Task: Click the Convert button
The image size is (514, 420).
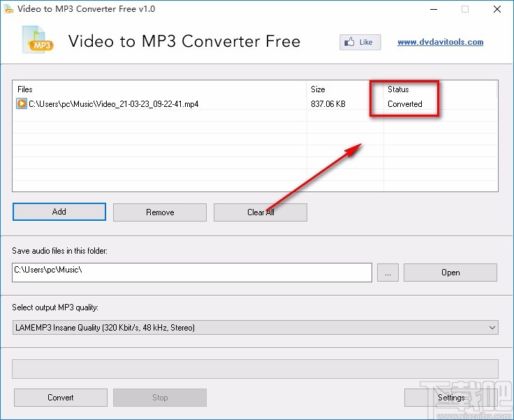Action: pos(61,398)
